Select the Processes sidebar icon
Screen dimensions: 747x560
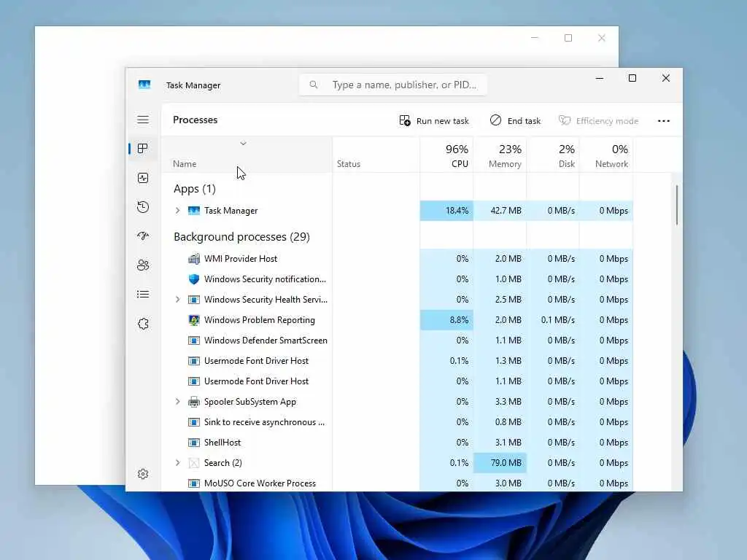click(x=142, y=149)
